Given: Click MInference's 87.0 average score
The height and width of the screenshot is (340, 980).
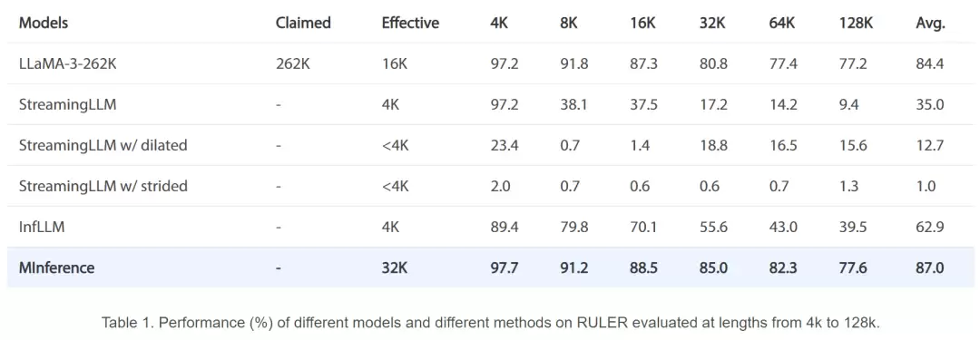Looking at the screenshot, I should pos(929,268).
